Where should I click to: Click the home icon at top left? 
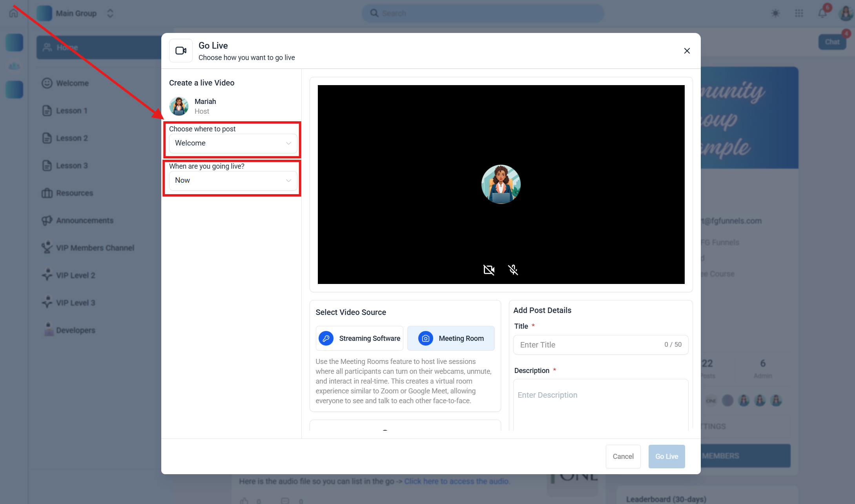point(14,13)
